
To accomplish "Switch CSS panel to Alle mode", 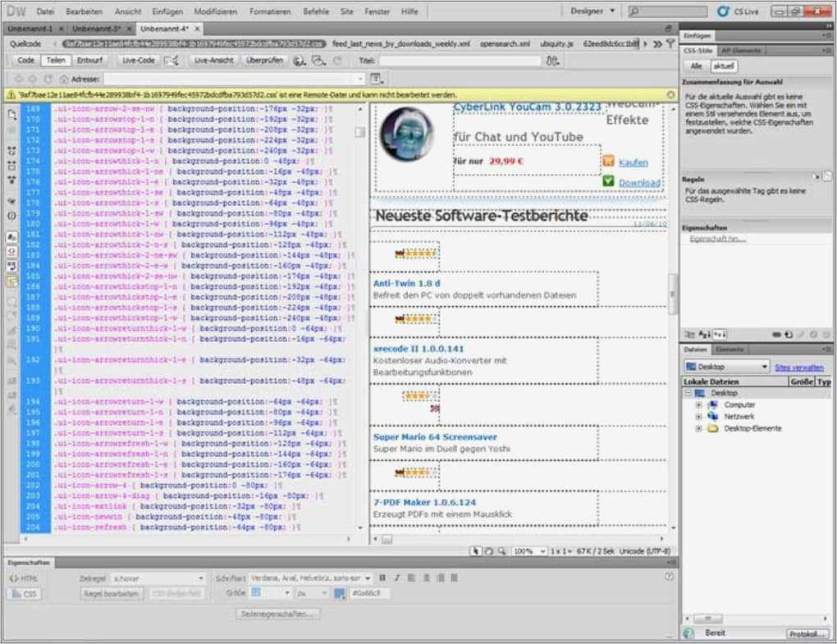I will [x=696, y=66].
